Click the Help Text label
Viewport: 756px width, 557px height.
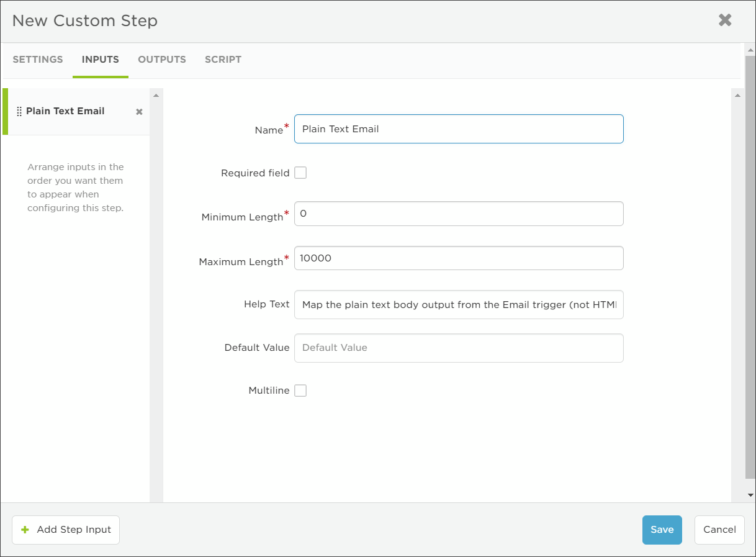pyautogui.click(x=267, y=304)
